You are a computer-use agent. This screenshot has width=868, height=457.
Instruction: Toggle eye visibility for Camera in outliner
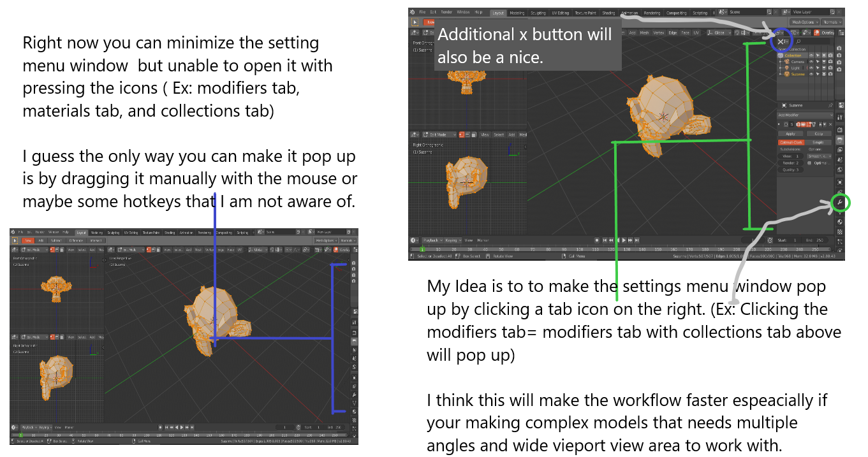pos(811,61)
